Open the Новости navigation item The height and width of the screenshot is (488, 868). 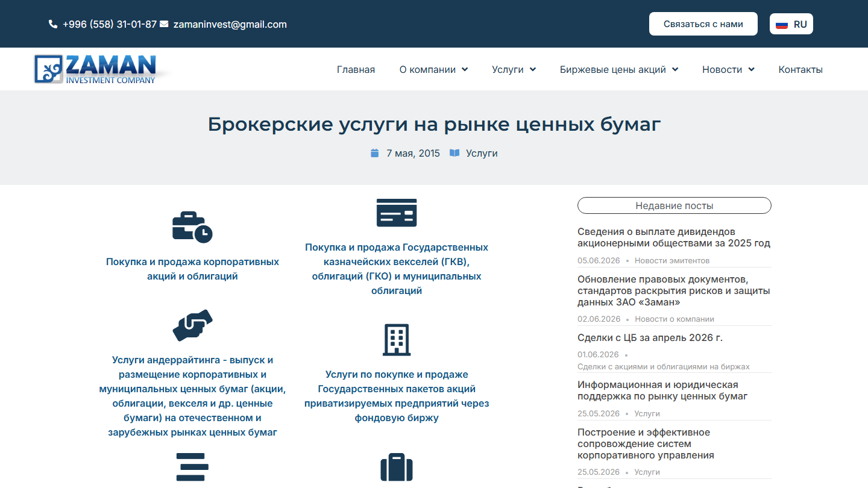click(x=722, y=69)
